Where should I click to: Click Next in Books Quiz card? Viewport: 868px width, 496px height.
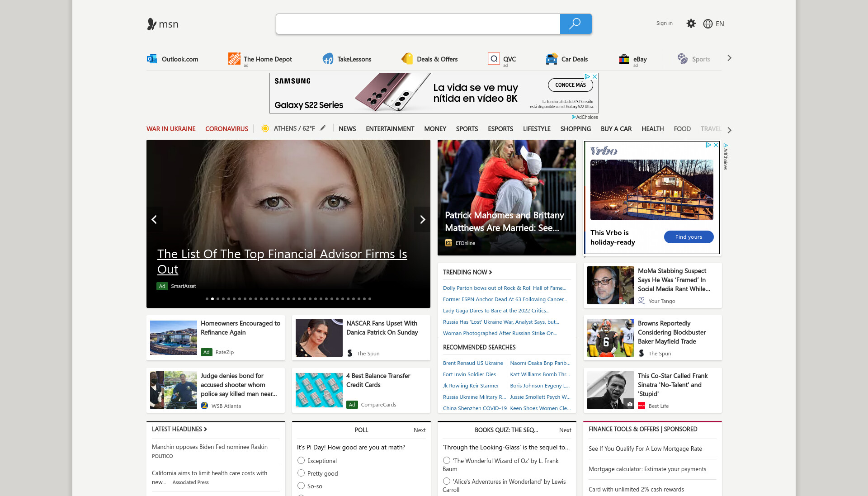(565, 430)
